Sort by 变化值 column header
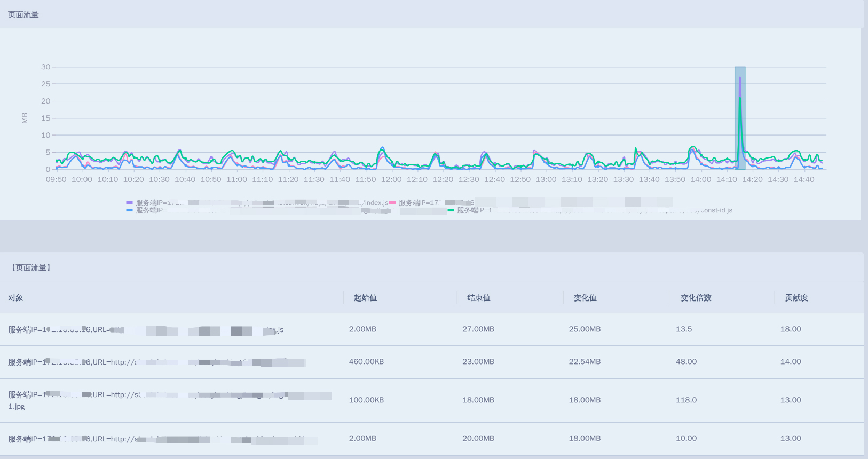 coord(585,298)
